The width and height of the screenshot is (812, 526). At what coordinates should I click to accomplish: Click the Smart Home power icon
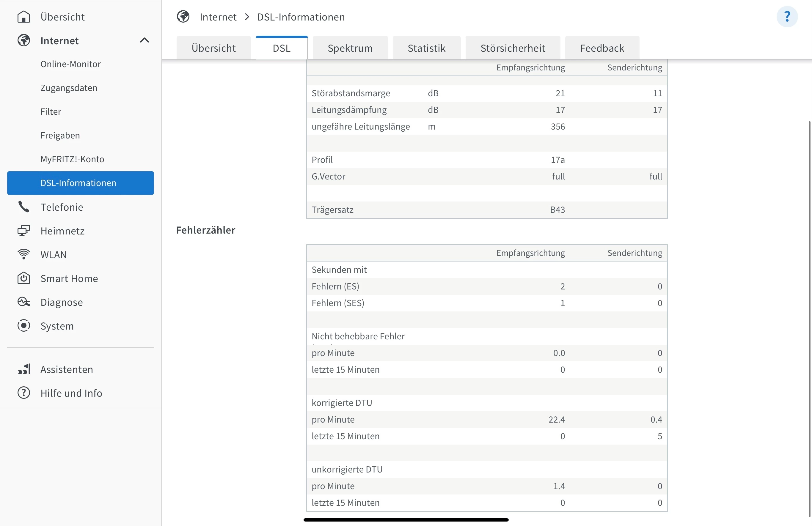coord(23,278)
